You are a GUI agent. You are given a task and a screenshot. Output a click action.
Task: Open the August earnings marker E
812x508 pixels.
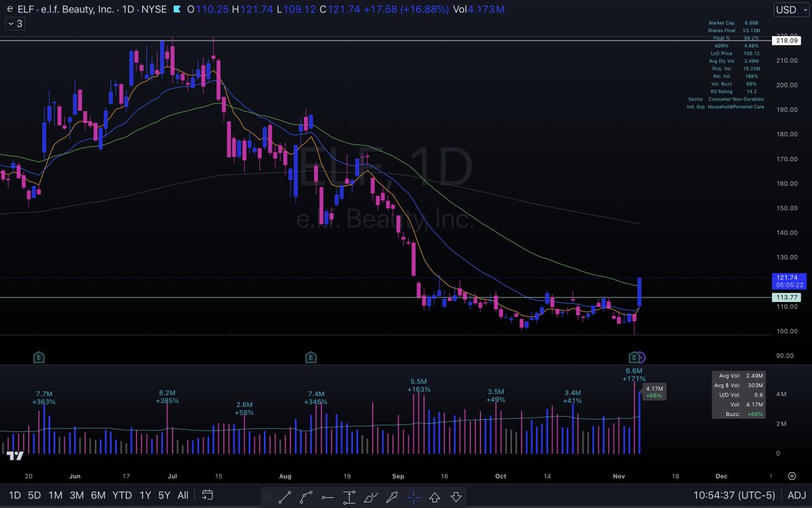[x=311, y=356]
